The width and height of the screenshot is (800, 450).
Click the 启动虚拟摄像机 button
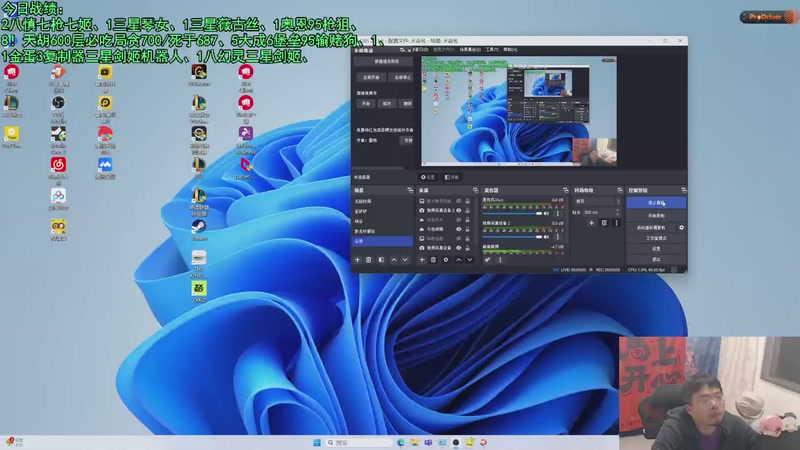click(652, 228)
